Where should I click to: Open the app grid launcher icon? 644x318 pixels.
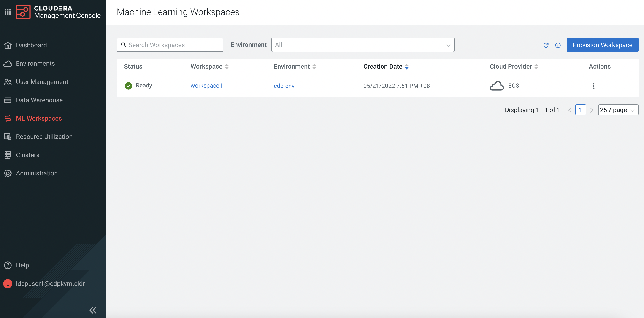tap(8, 12)
